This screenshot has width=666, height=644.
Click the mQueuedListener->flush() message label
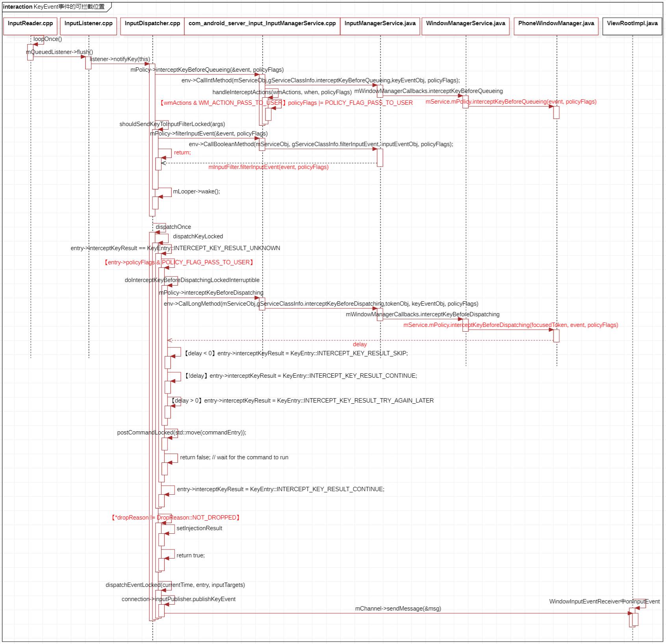tap(59, 52)
